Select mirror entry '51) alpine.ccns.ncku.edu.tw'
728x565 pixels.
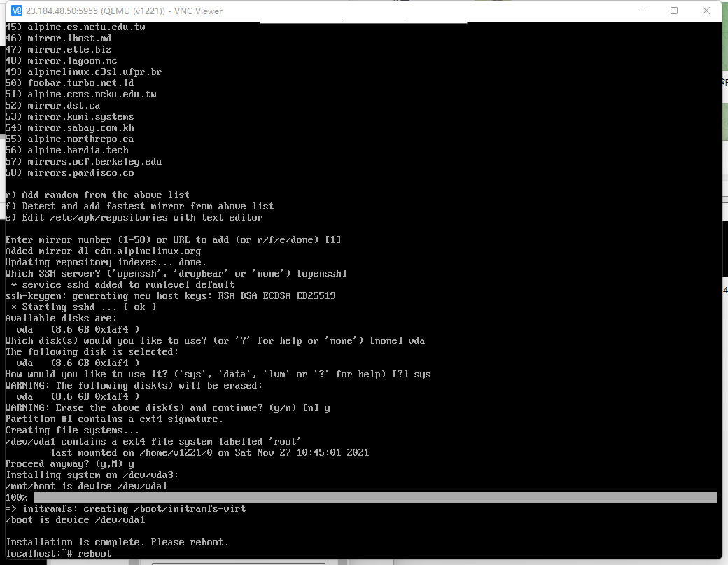(x=80, y=95)
